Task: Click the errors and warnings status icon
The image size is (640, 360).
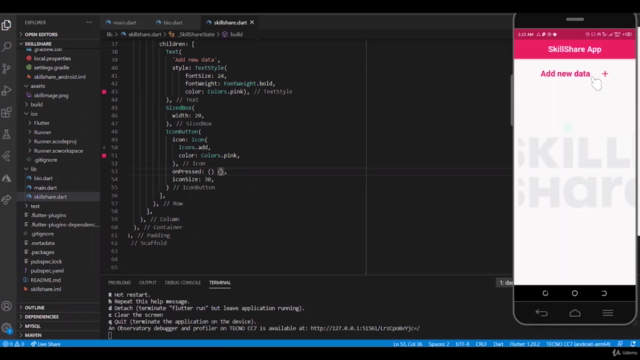Action: click(x=13, y=344)
